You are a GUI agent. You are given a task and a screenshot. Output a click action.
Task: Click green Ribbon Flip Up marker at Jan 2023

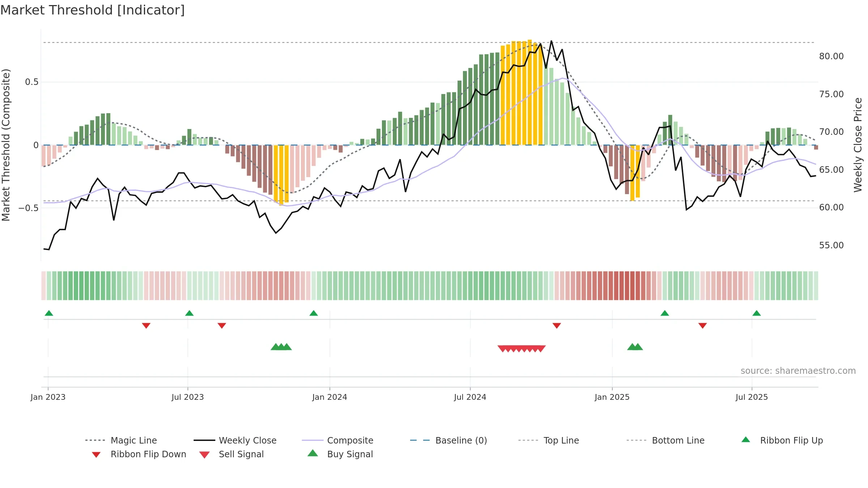[49, 313]
